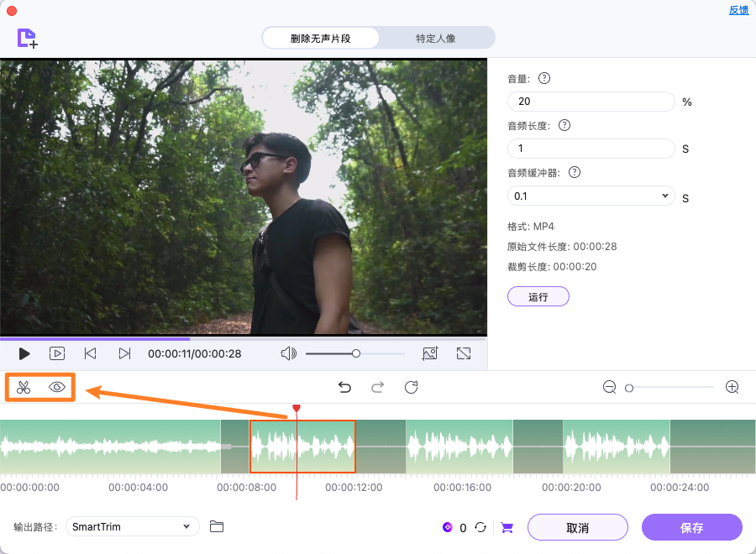Undo the last timeline edit

[x=344, y=387]
